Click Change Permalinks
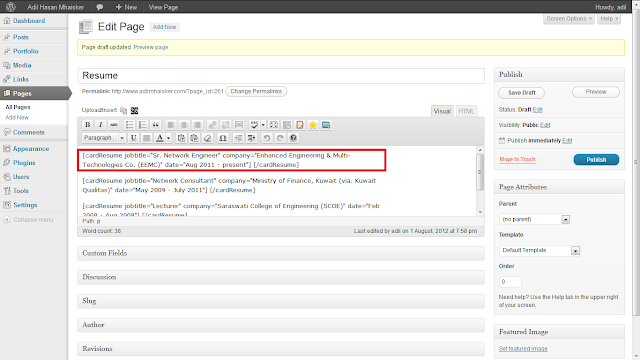 256,91
